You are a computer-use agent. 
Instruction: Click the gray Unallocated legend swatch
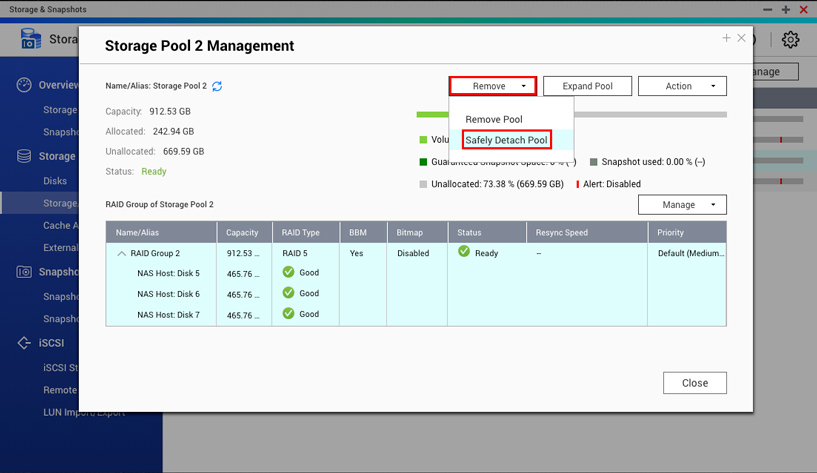pyautogui.click(x=423, y=184)
